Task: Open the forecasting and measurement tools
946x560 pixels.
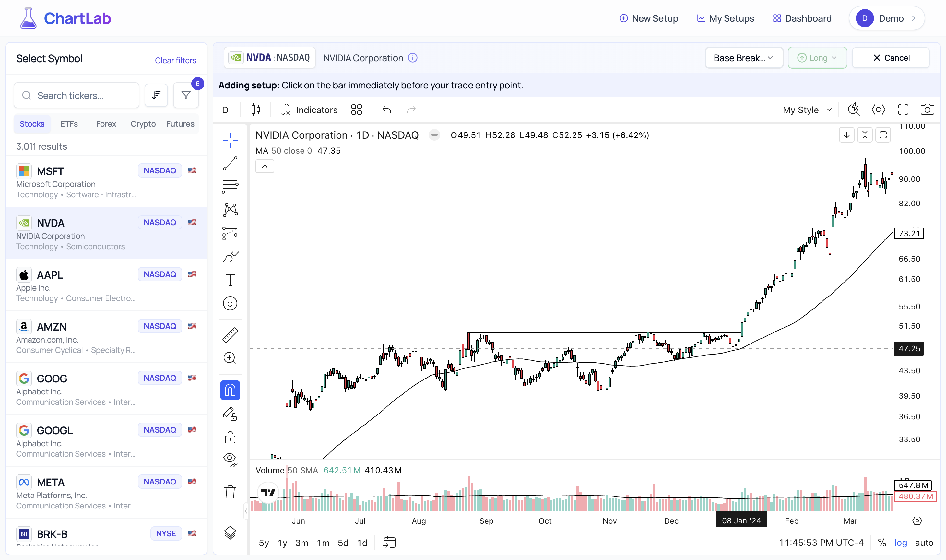Action: 230,234
